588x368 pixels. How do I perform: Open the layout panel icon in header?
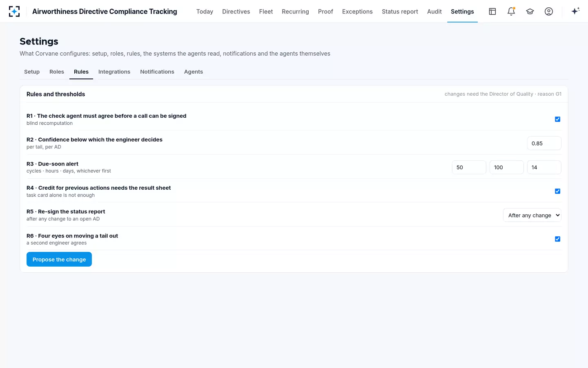492,11
